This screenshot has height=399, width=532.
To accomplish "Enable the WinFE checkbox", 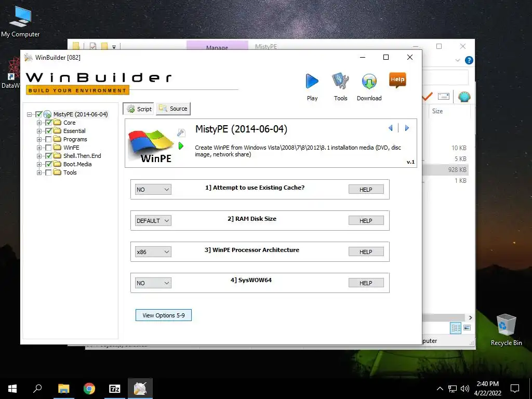I will point(48,148).
